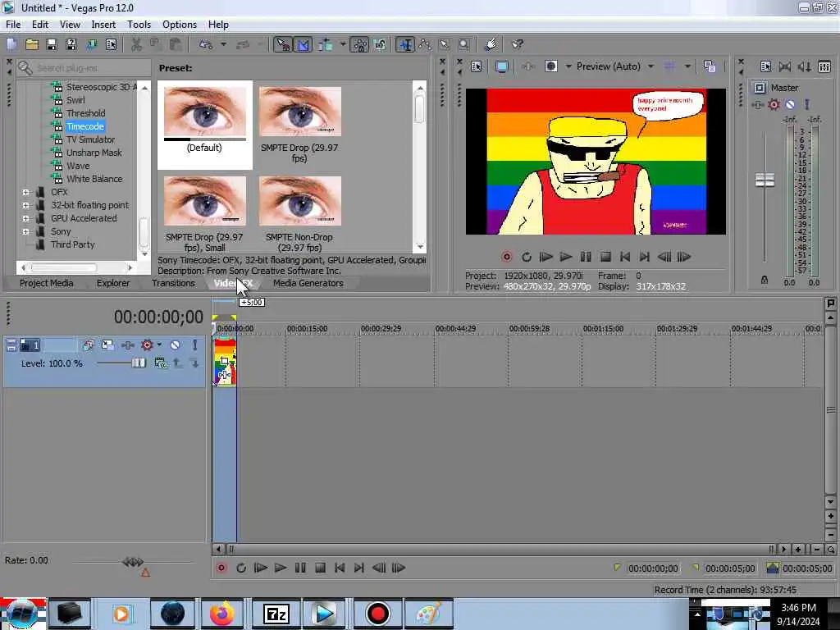Select the SMPTE Non-Drop (29.97 fps) preset
This screenshot has height=630, width=840.
[x=299, y=214]
